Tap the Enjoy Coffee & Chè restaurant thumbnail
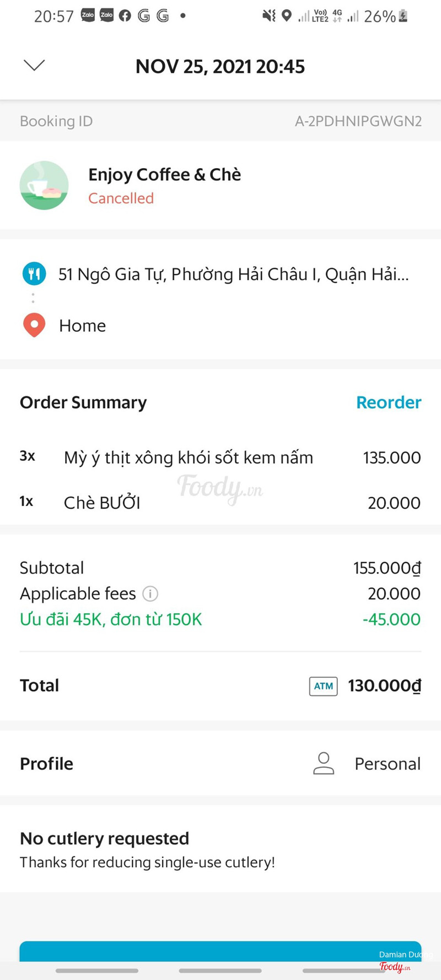Image resolution: width=441 pixels, height=980 pixels. (44, 185)
